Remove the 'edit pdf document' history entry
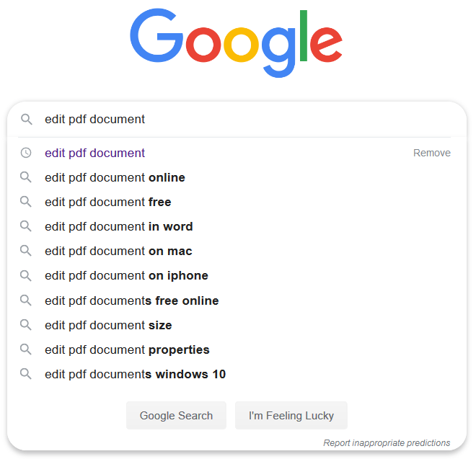Screen dimensions: 476x459 (432, 153)
